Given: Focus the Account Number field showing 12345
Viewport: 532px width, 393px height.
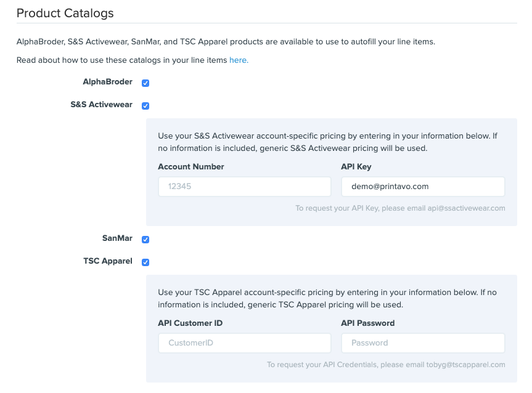Looking at the screenshot, I should [245, 187].
